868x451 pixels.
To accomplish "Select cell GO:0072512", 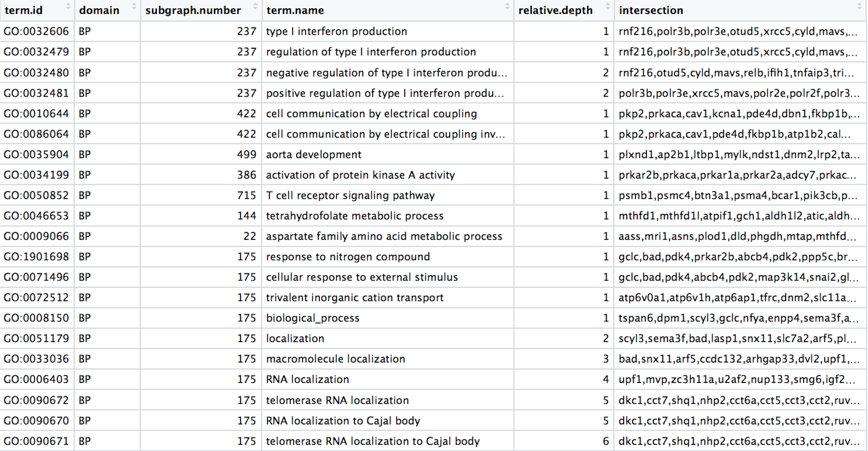I will (x=37, y=297).
